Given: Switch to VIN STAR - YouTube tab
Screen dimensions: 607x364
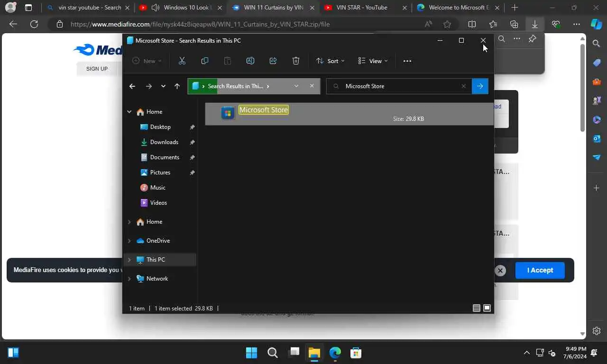Looking at the screenshot, I should (x=365, y=8).
